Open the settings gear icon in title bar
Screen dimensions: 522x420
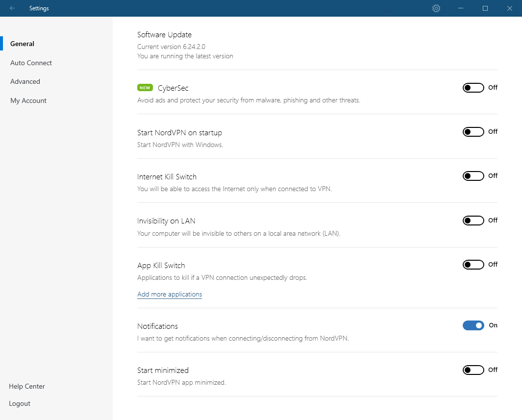coord(436,8)
